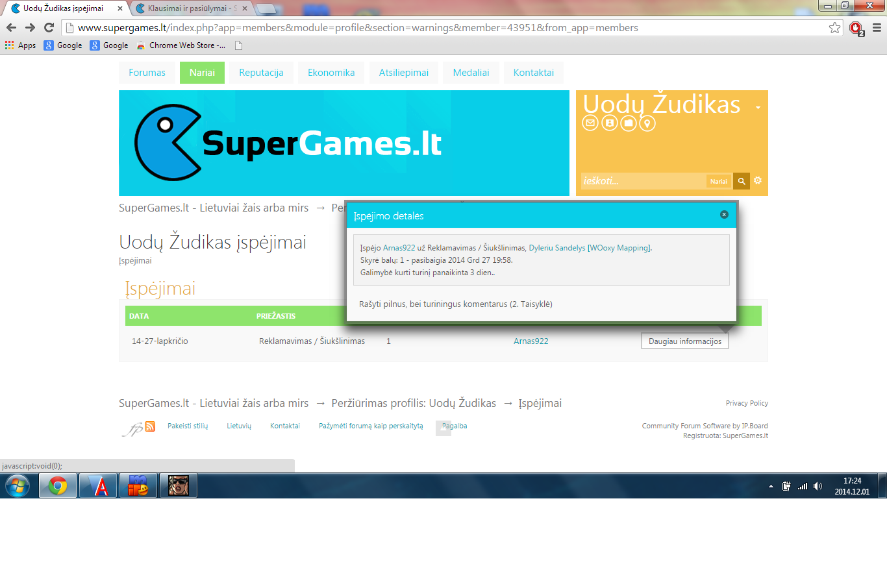Viewport: 887px width, 588px height.
Task: Open Dyleriu Sandelys [WOoxy Mapping] link
Action: [590, 248]
